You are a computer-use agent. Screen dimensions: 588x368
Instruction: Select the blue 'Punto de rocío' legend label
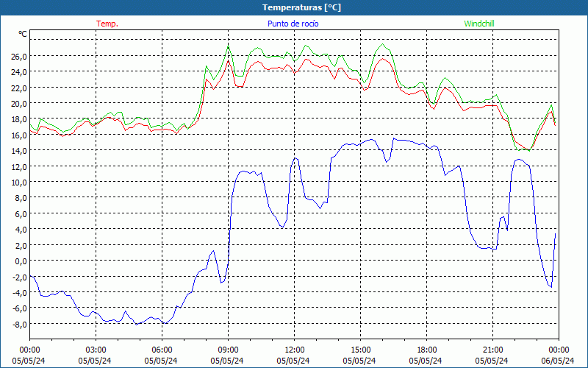(293, 24)
